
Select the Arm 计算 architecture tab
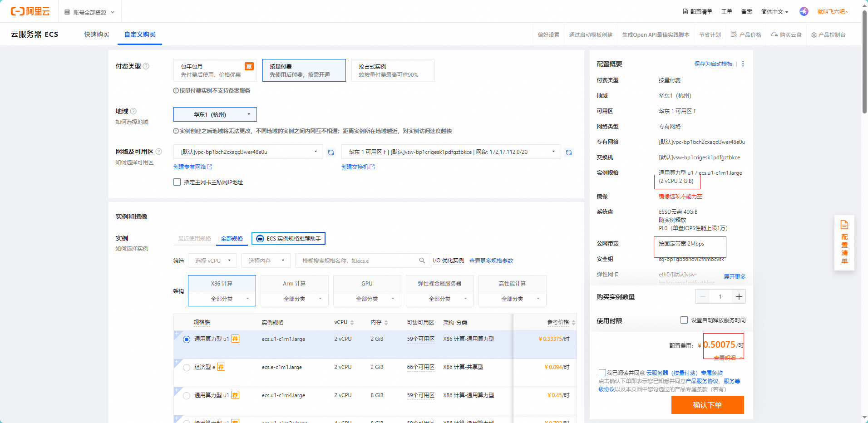pos(295,283)
